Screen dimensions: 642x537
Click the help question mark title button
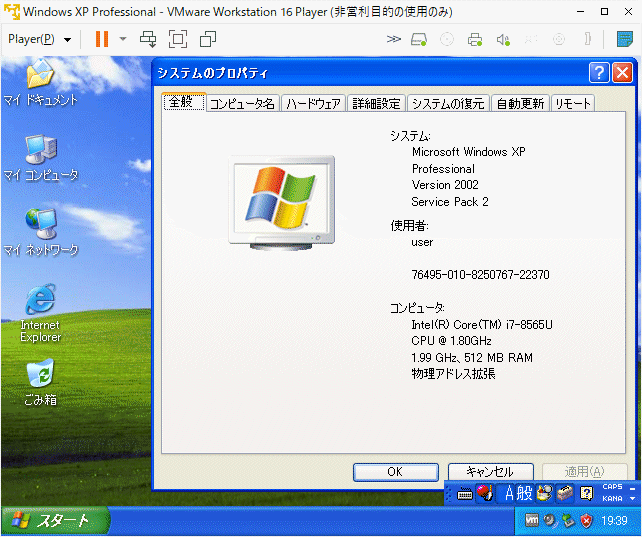coord(599,73)
